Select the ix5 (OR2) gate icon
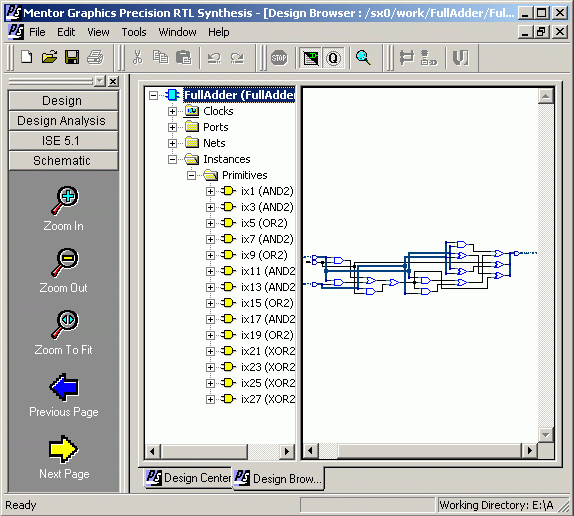This screenshot has width=574, height=516. click(x=228, y=223)
